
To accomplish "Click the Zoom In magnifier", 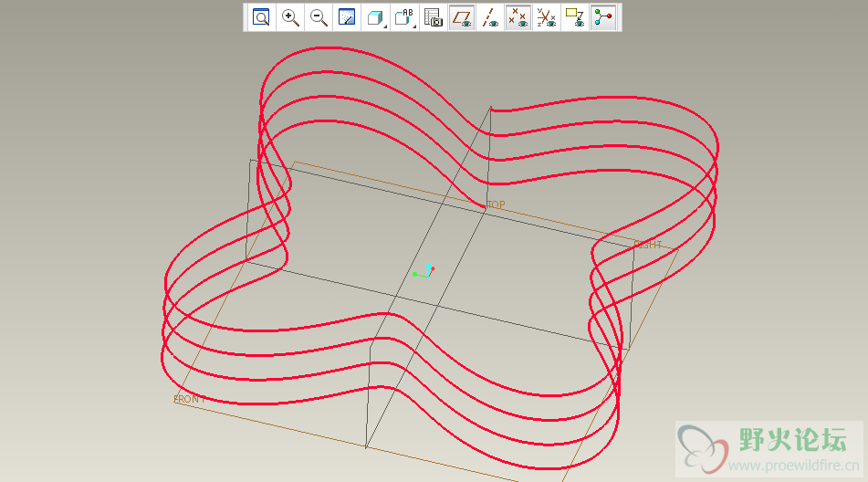I will coord(290,17).
